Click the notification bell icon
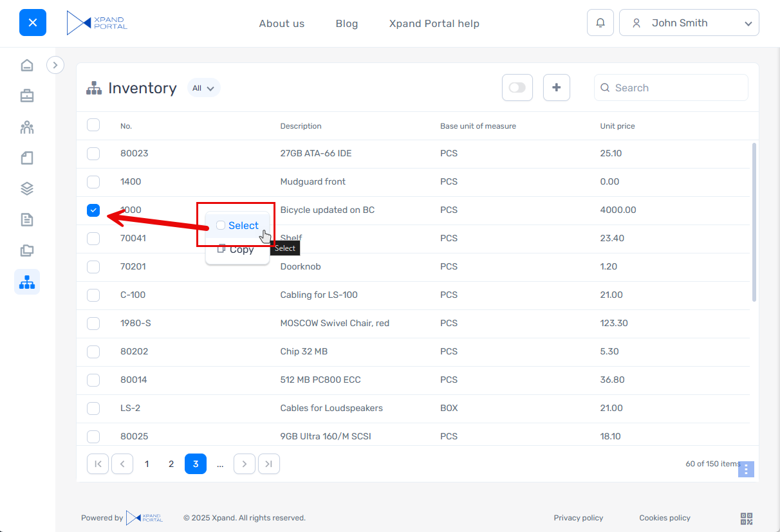780x532 pixels. [600, 23]
